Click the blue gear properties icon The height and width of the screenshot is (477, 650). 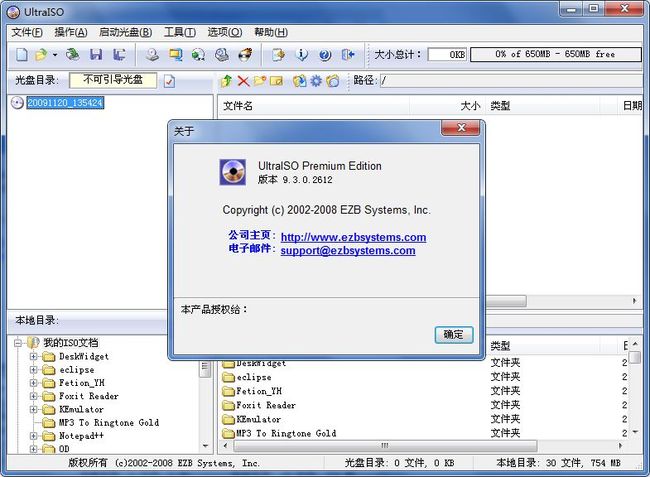tap(316, 81)
